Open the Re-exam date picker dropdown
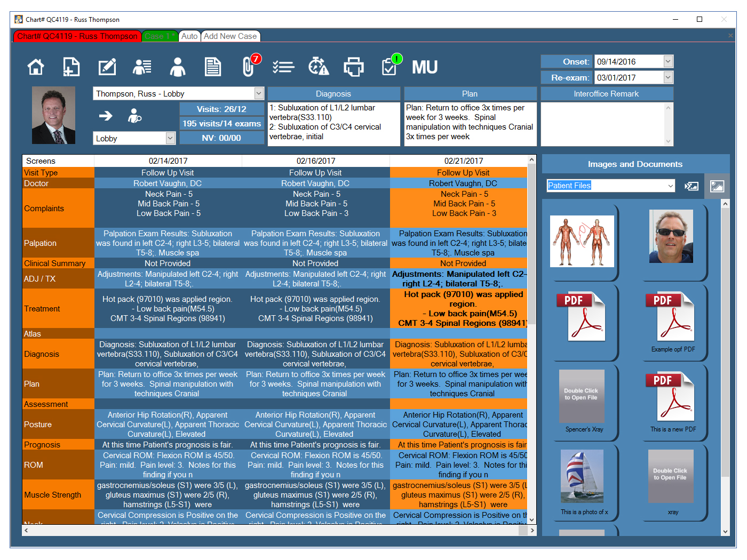 [668, 77]
